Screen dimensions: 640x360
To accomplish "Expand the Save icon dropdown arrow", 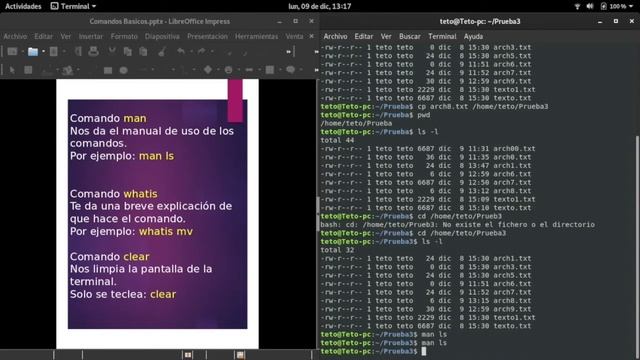I will pyautogui.click(x=64, y=51).
